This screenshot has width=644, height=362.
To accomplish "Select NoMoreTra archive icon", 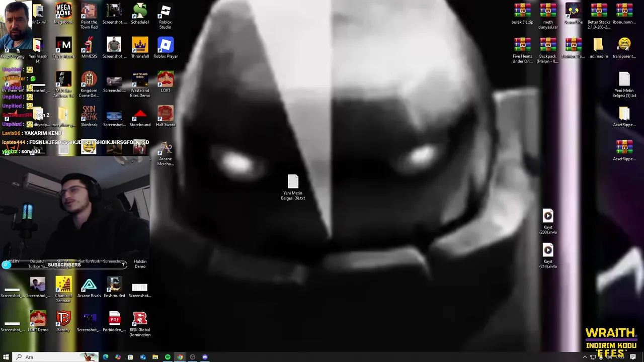I will tap(573, 48).
